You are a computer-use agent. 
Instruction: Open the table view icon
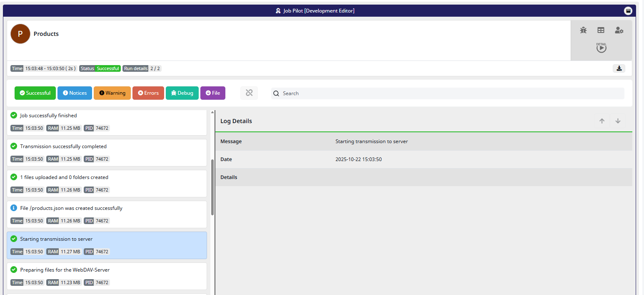pos(601,30)
